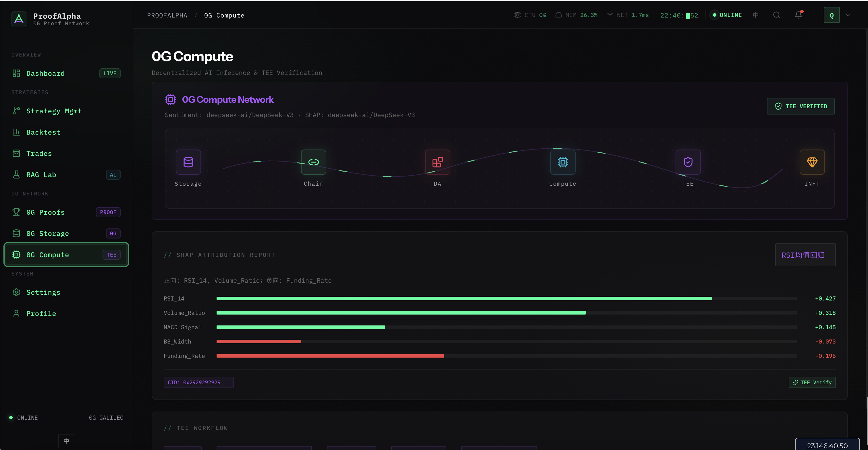
Task: Click the LIVE badge next to Dashboard
Action: pyautogui.click(x=110, y=73)
